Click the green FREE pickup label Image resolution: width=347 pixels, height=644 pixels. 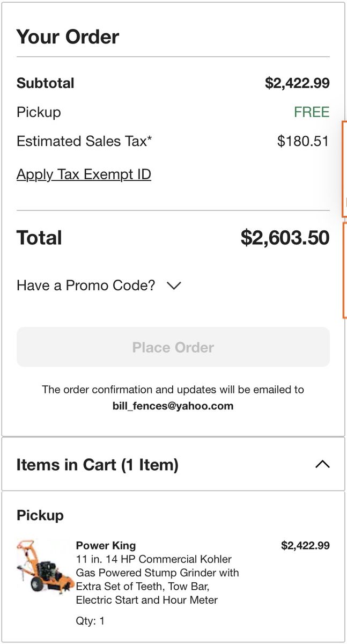[311, 112]
